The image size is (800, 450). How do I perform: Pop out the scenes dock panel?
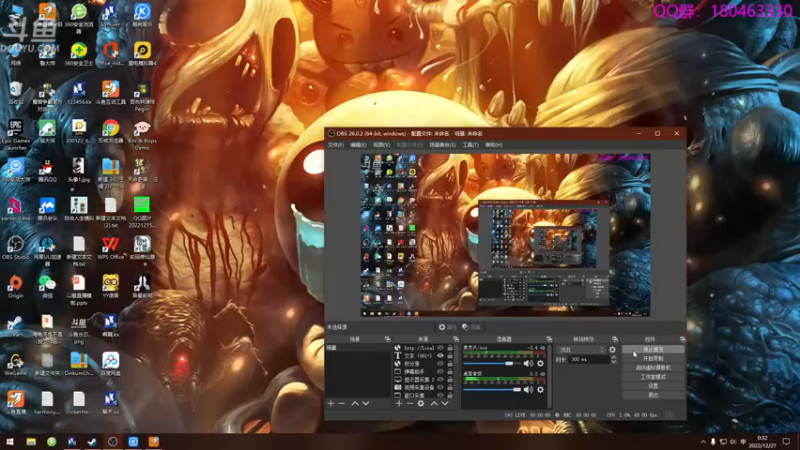pos(387,339)
